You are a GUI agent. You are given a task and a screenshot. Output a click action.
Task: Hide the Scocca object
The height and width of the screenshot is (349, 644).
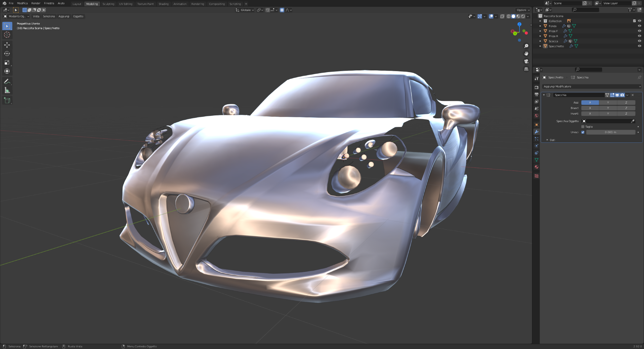pyautogui.click(x=639, y=41)
